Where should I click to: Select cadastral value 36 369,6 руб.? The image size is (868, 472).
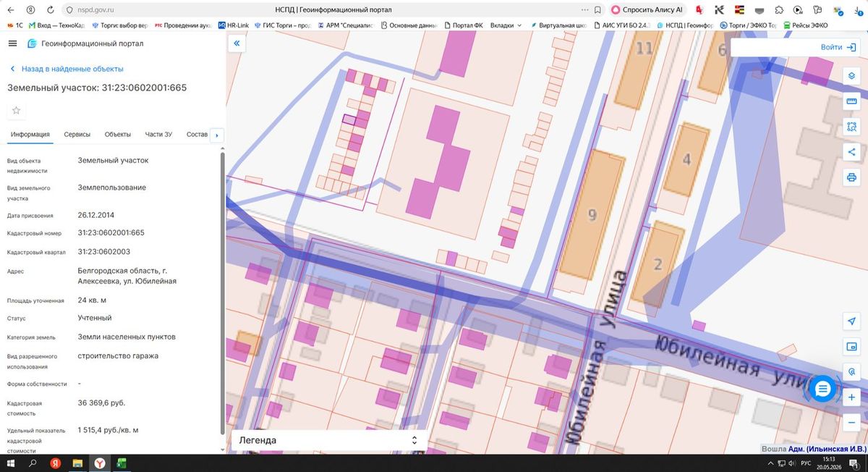101,403
